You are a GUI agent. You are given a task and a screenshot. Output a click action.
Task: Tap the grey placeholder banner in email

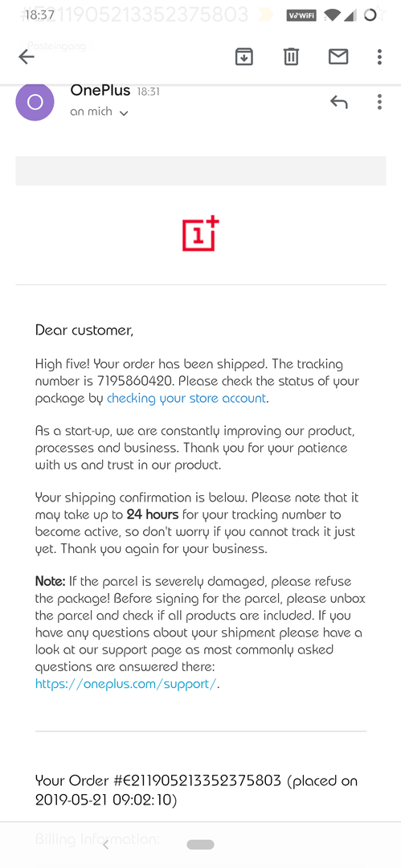201,170
